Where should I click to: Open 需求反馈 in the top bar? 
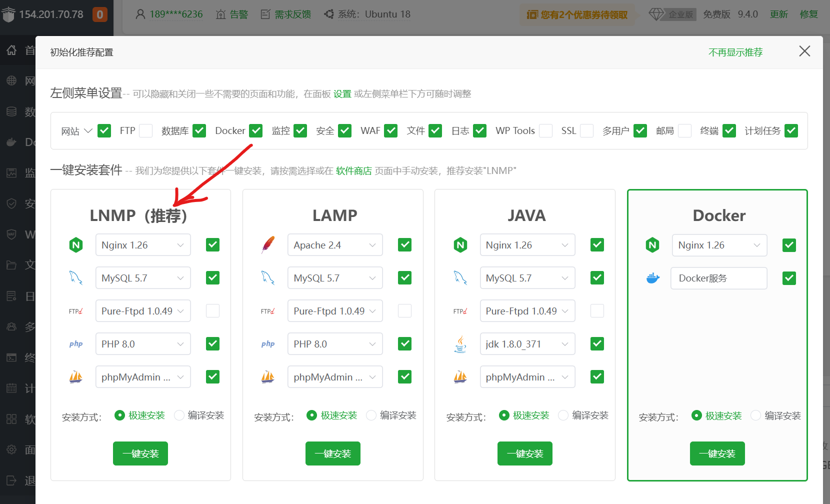286,14
